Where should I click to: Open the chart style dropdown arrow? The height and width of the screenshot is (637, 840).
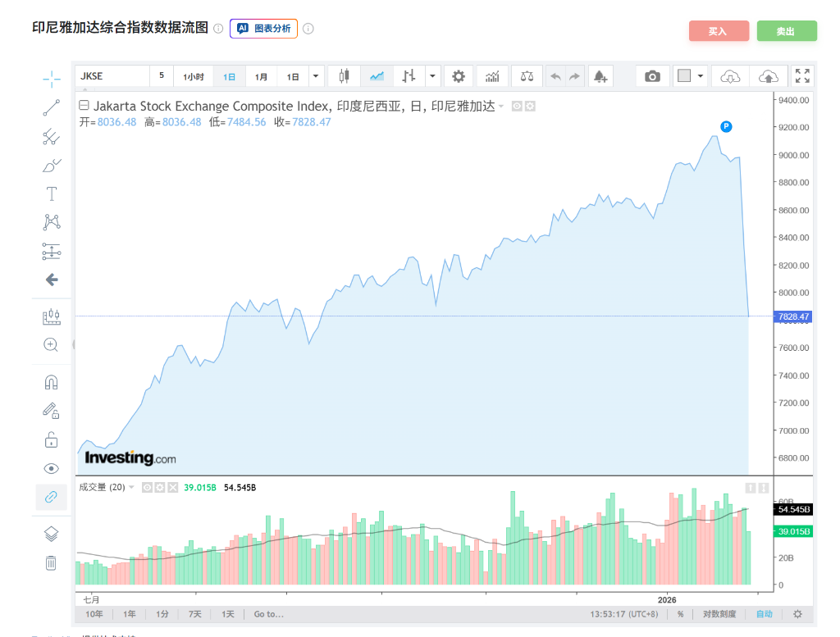[x=432, y=76]
